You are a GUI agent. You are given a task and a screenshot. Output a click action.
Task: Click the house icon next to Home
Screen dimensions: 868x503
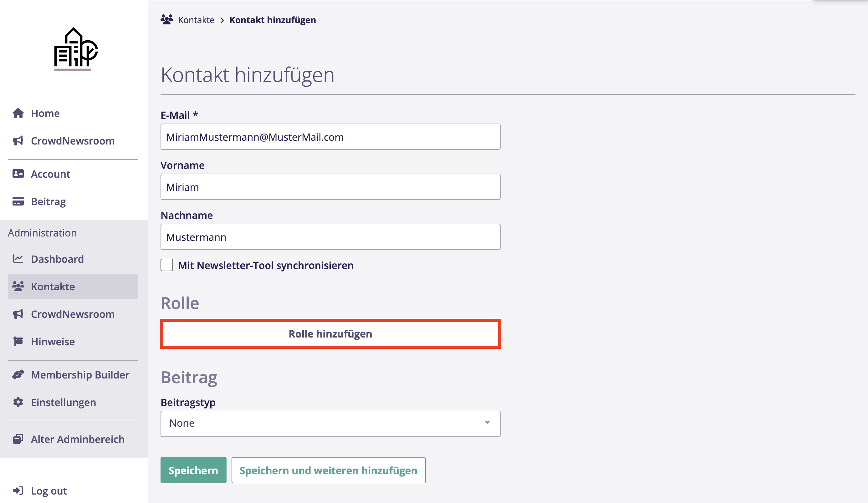coord(18,113)
